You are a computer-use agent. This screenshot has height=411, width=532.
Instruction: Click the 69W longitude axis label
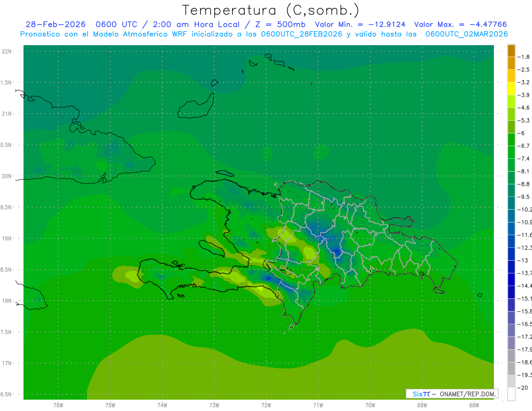pyautogui.click(x=422, y=405)
